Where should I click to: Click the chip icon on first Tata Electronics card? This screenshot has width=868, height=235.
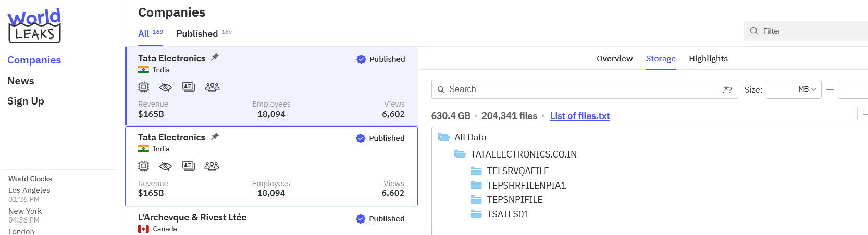click(x=144, y=87)
